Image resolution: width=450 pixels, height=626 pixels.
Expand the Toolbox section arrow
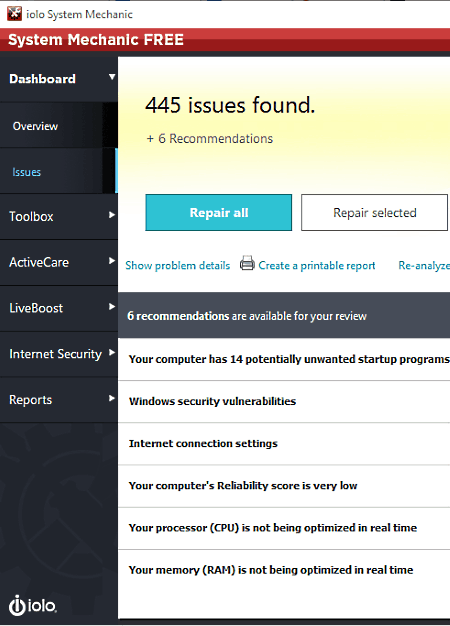click(112, 215)
